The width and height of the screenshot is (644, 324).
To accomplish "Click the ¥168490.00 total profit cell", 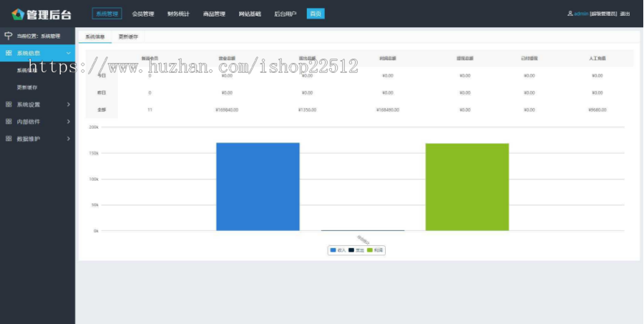I will 387,110.
